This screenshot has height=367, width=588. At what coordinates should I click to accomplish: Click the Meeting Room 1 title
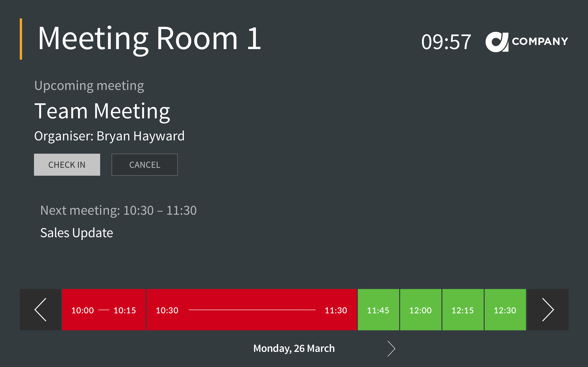tap(149, 39)
